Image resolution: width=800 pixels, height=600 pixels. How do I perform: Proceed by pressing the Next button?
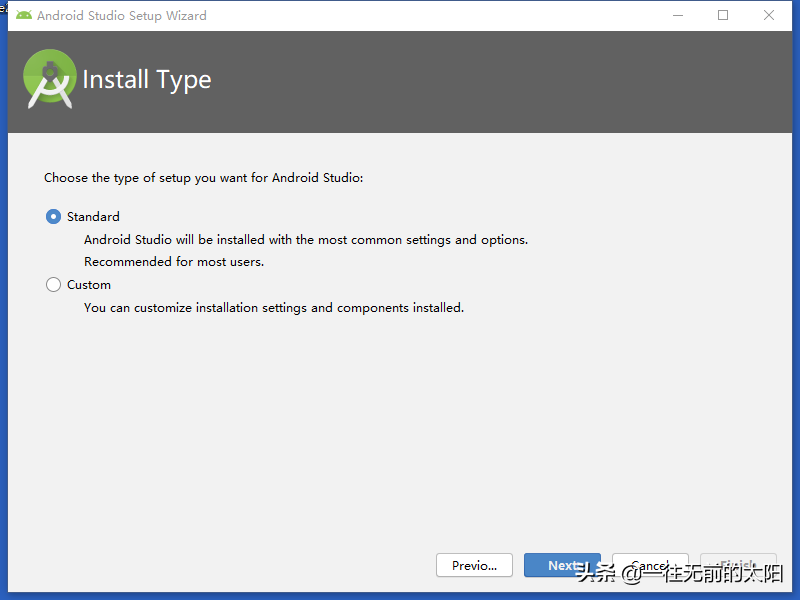coord(562,565)
